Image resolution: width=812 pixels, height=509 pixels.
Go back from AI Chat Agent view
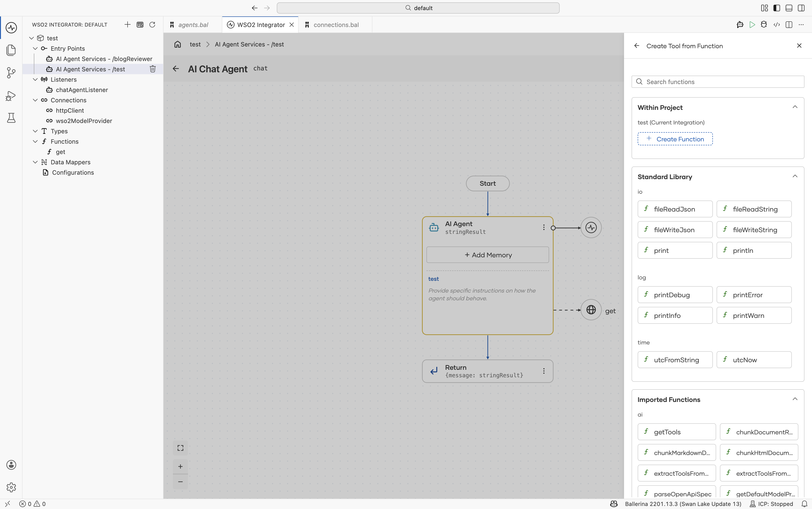pyautogui.click(x=176, y=69)
